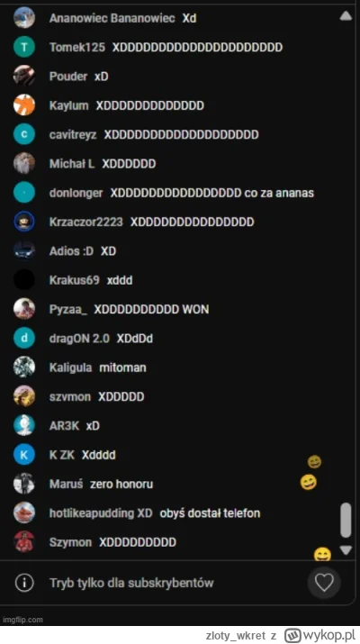Viewport: 360px width, 644px height.
Task: Open Tomek125's green T avatar
Action: 24,47
